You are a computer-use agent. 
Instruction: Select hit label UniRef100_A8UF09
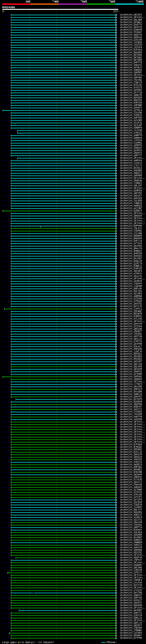(x=131, y=557)
